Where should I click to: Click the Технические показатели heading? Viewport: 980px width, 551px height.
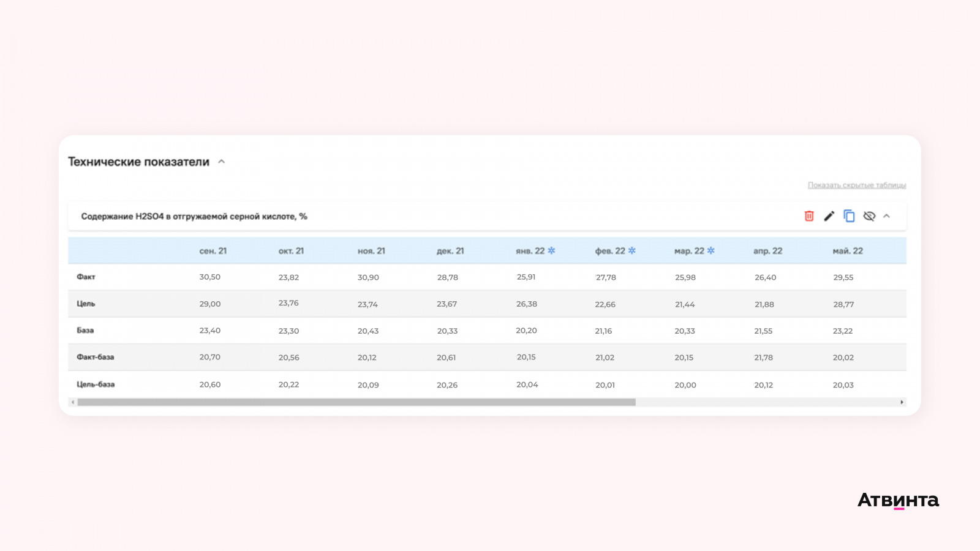[138, 162]
